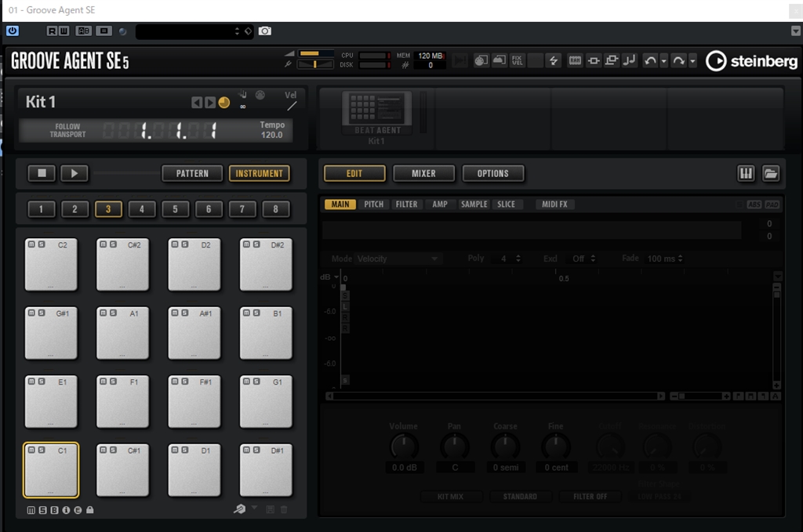This screenshot has height=532, width=803.
Task: Open the keyboard editor icon
Action: (x=747, y=173)
